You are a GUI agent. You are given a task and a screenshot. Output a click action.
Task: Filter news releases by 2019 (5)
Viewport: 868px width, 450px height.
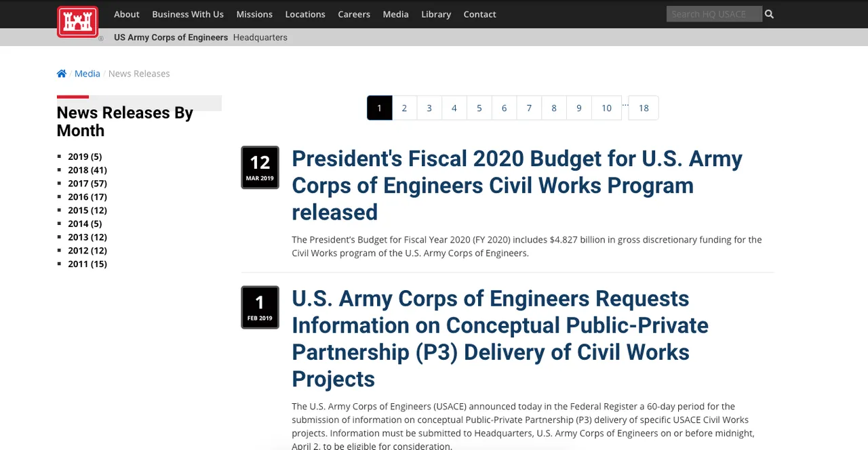(85, 157)
